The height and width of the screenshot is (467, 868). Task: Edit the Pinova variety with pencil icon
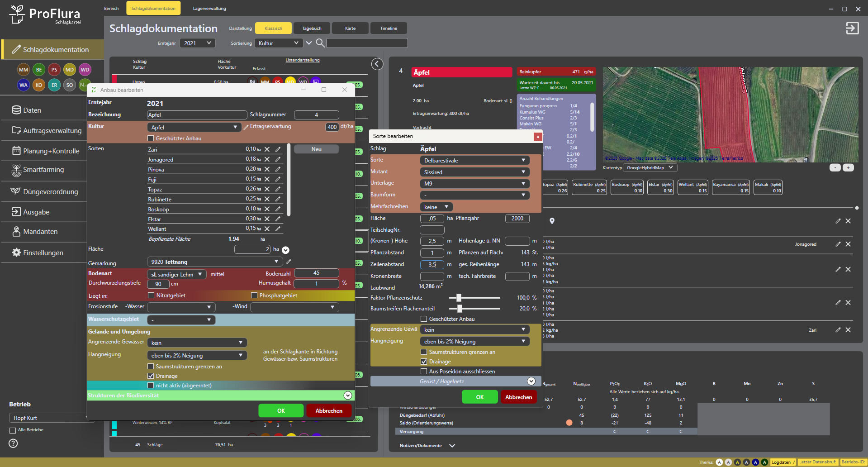[278, 169]
